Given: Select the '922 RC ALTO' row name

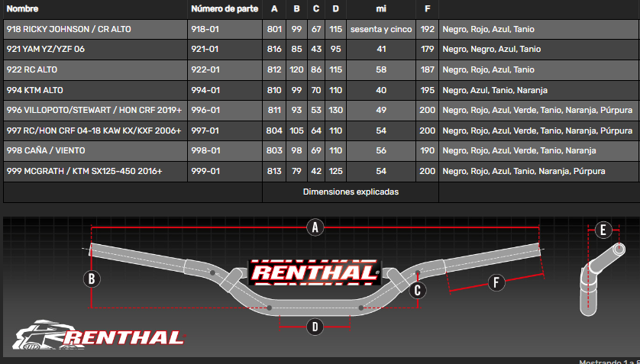Looking at the screenshot, I should coord(32,69).
